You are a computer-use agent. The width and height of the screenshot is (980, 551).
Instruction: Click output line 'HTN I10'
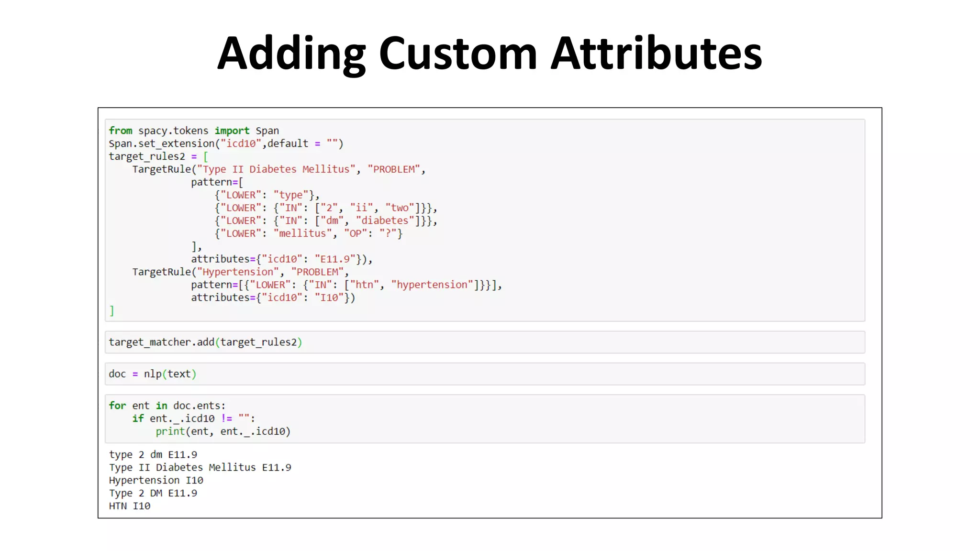coord(130,506)
